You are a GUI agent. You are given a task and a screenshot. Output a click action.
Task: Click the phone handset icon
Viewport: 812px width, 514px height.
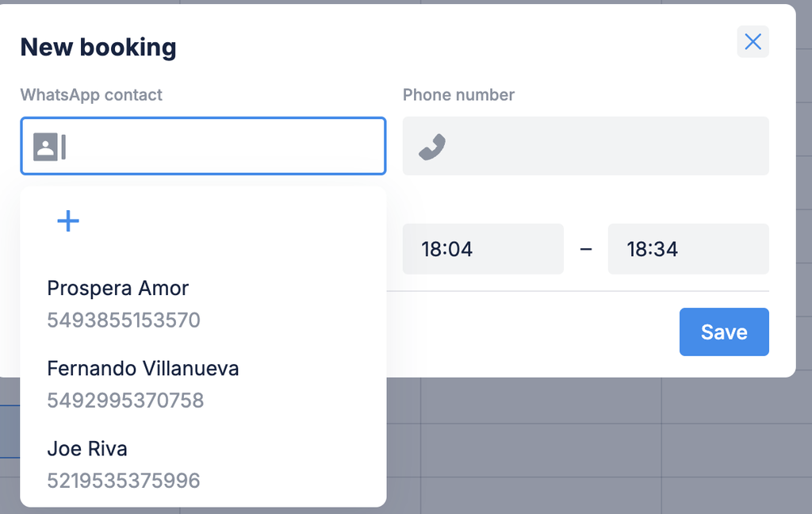point(432,147)
